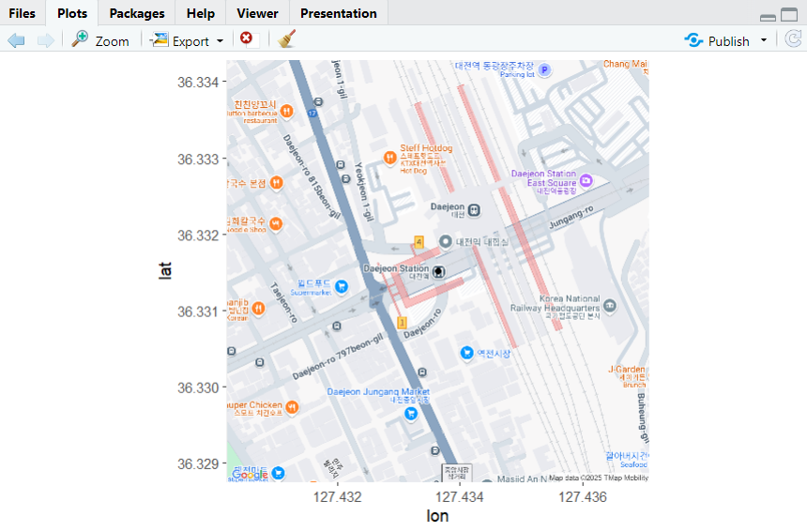Clear all plots with broom icon
This screenshot has width=807, height=532.
tap(286, 38)
